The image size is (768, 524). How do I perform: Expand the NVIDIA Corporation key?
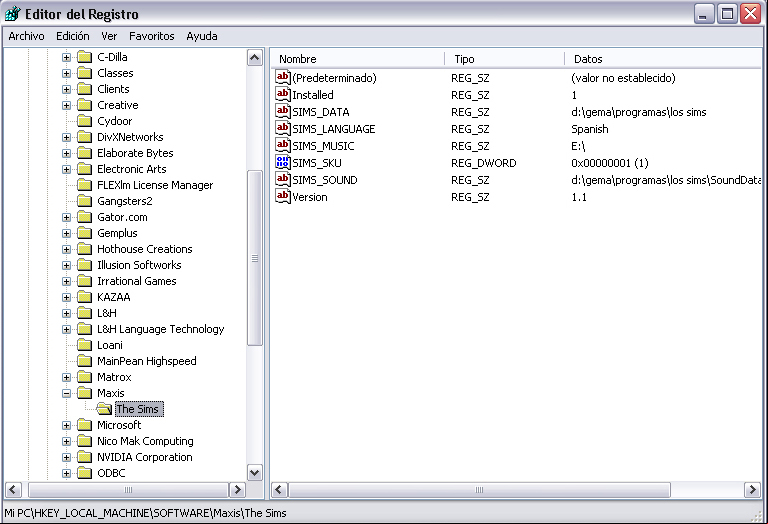(67, 457)
